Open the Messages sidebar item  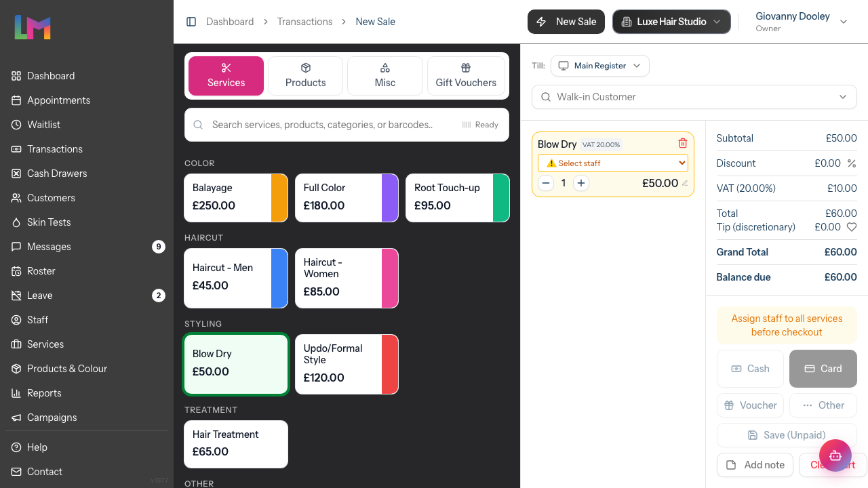pos(87,247)
